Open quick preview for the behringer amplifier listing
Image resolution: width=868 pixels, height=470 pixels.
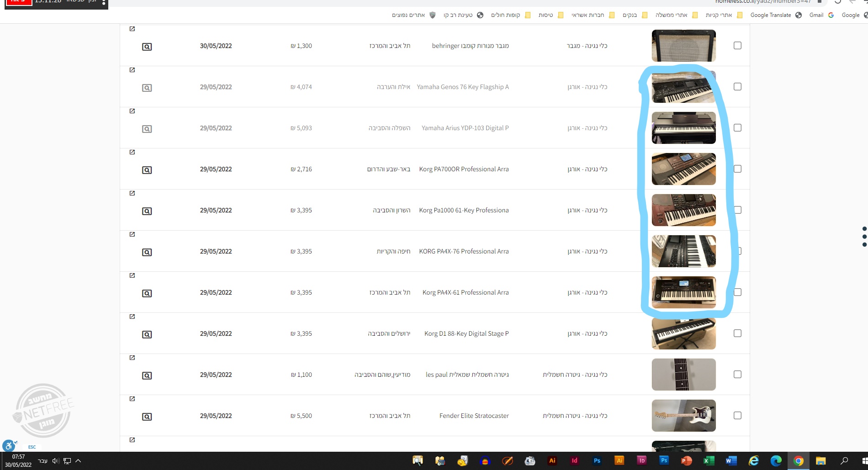pyautogui.click(x=147, y=47)
